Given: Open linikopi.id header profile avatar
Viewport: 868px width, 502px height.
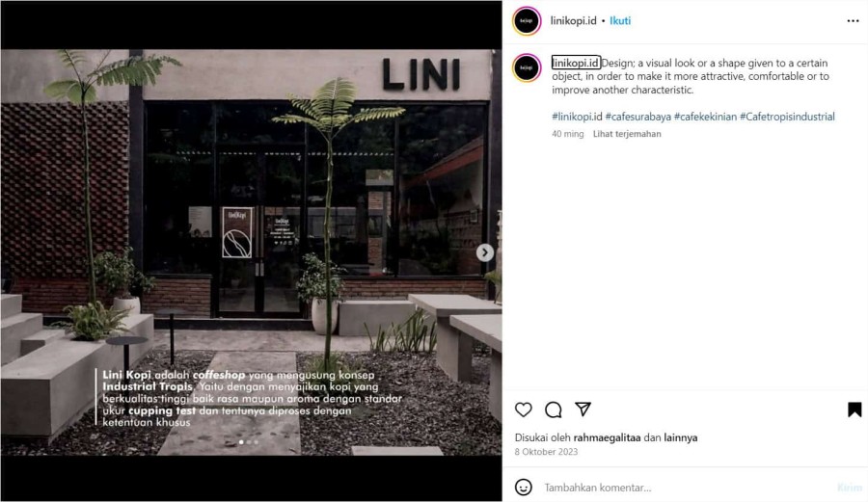Looking at the screenshot, I should coord(527,21).
